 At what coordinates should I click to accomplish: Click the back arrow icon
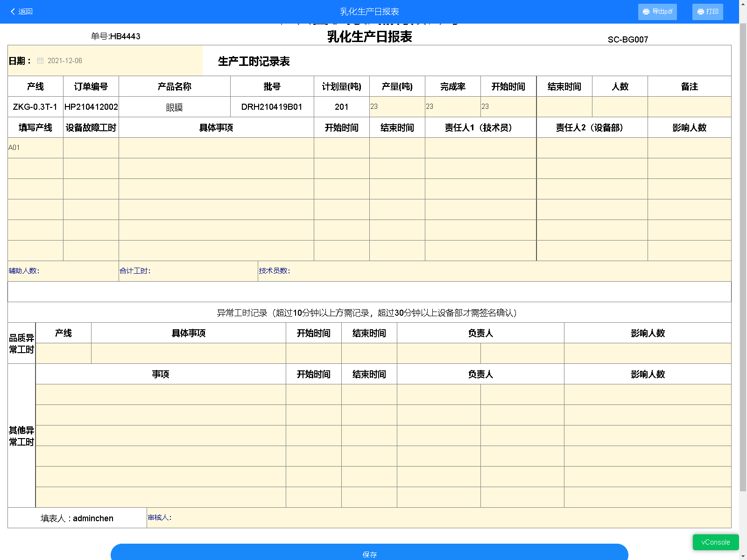pos(13,12)
